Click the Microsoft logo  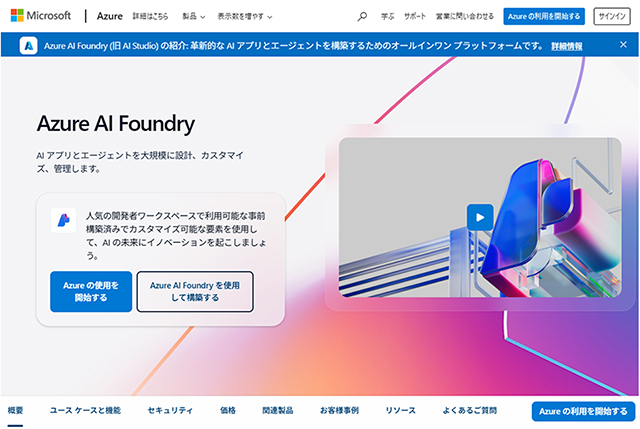[41, 16]
